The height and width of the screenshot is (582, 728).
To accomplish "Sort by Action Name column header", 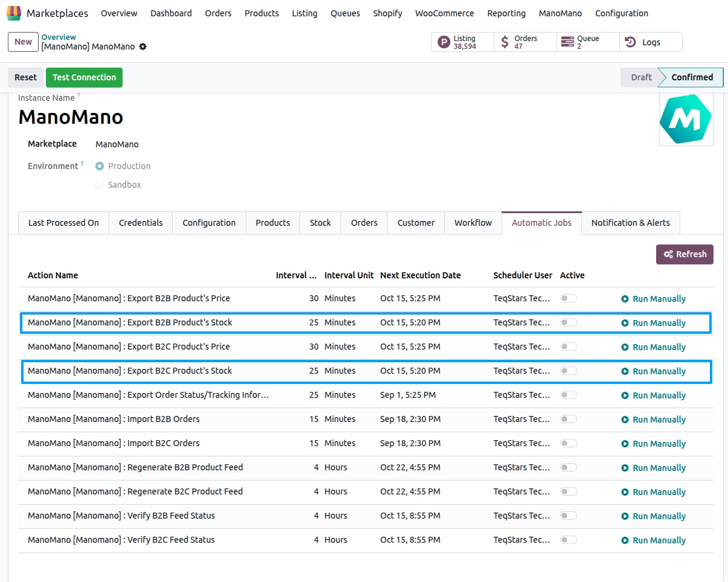I will (x=53, y=275).
